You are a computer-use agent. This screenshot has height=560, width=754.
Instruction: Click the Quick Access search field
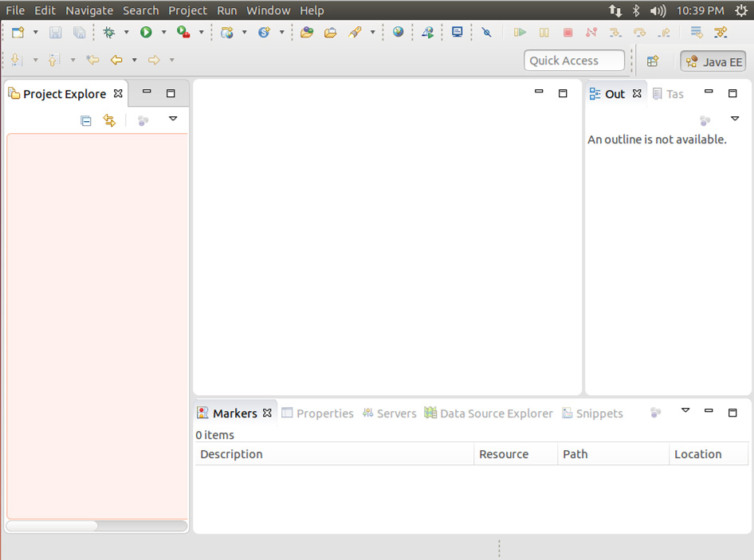pos(574,61)
